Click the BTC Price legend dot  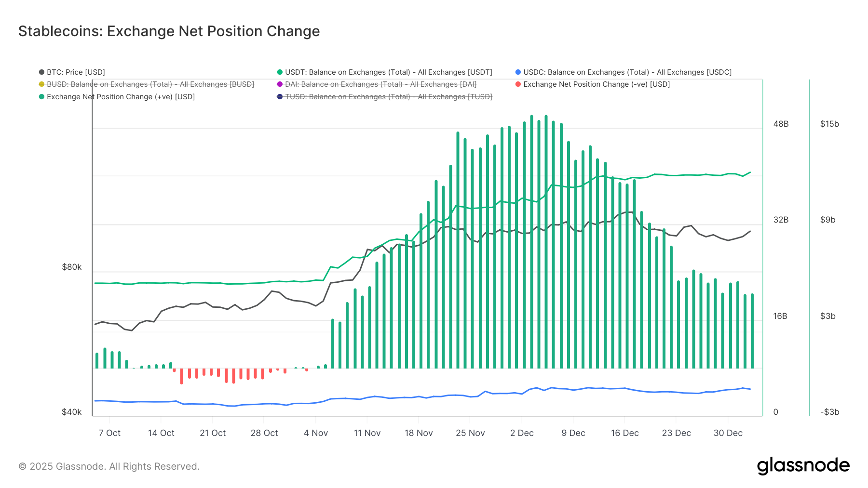click(x=42, y=72)
